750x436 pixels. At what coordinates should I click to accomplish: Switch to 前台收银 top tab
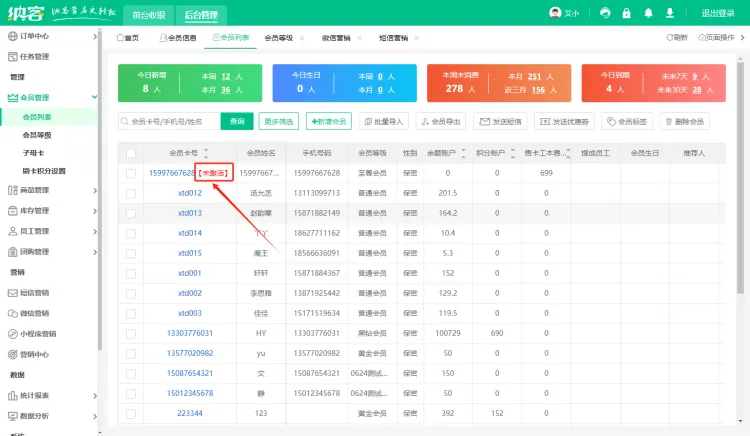point(149,15)
